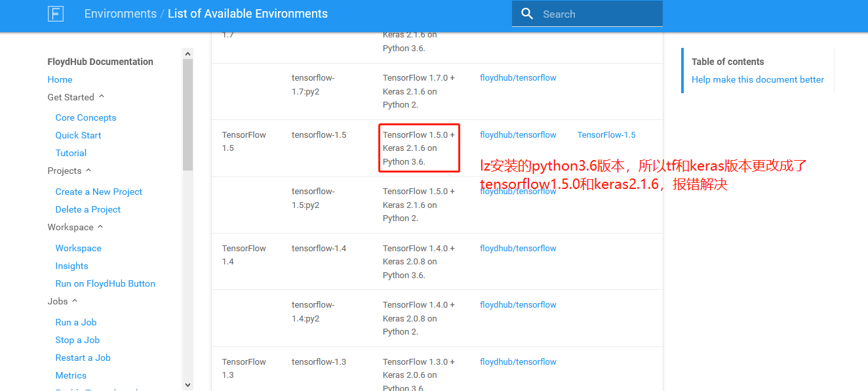868x391 pixels.
Task: Focus the Search input field
Action: point(587,14)
